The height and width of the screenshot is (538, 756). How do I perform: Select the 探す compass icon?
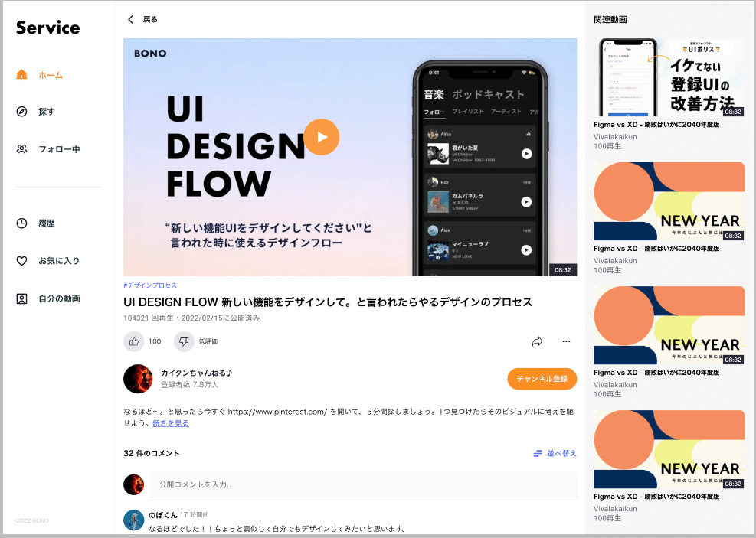(x=21, y=112)
